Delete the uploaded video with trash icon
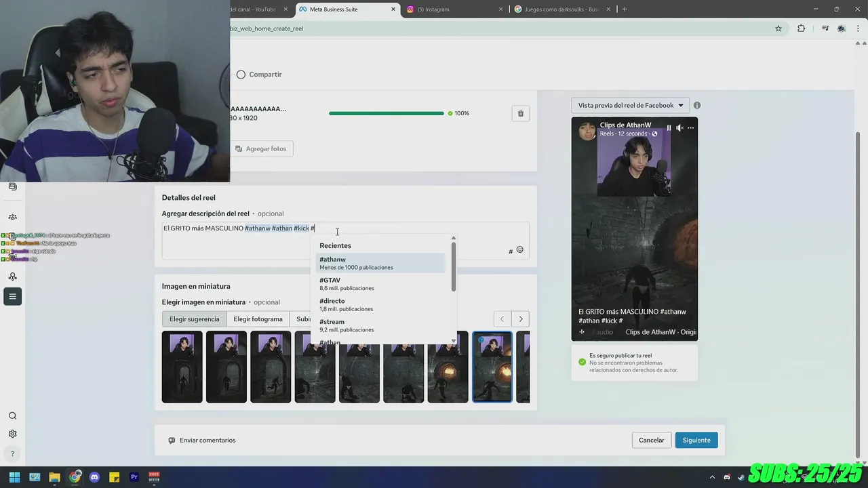This screenshot has height=488, width=868. (x=520, y=113)
